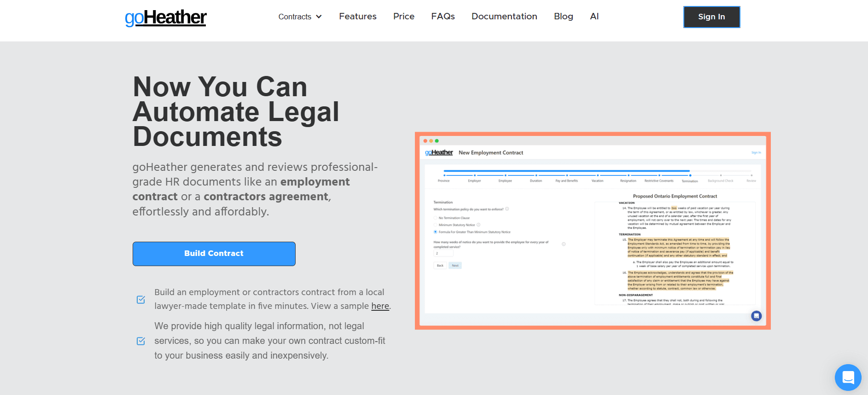Click the goHeather logo
The image size is (868, 395).
point(166,17)
